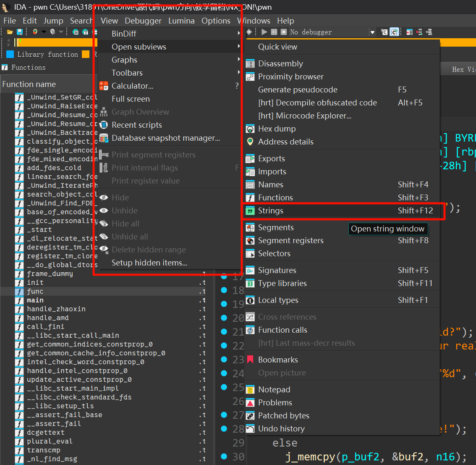Screen dimensions: 476x465
Task: Open Type libraries window
Action: point(342,284)
